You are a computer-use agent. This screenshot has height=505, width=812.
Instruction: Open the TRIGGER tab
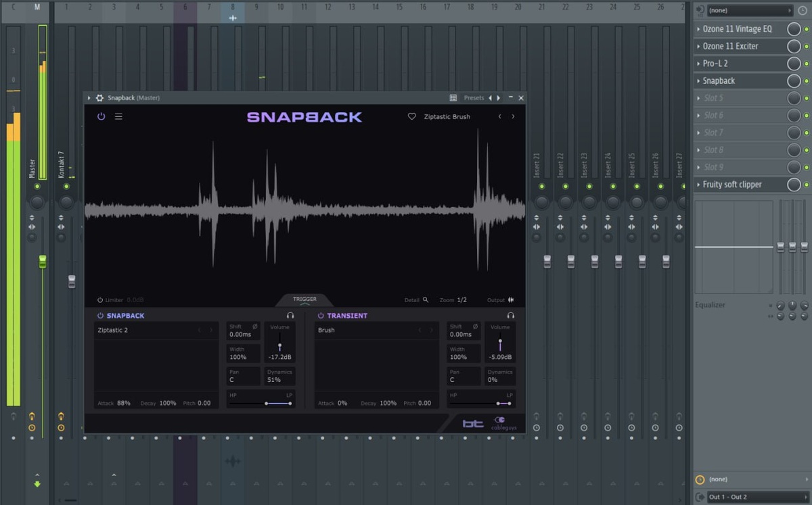(x=304, y=299)
